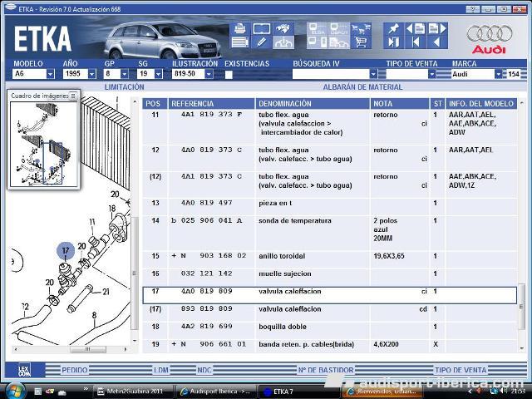
Task: Open the Windows Start button
Action: pos(15,391)
